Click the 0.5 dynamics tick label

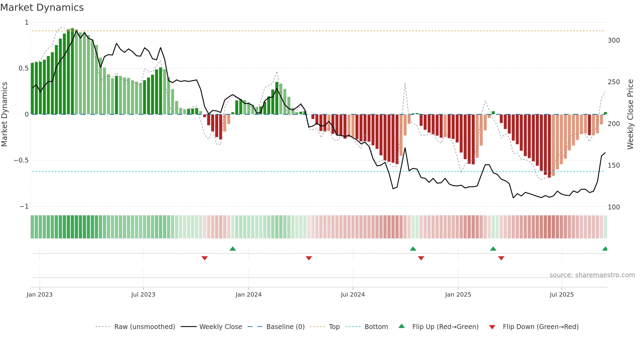(x=24, y=68)
